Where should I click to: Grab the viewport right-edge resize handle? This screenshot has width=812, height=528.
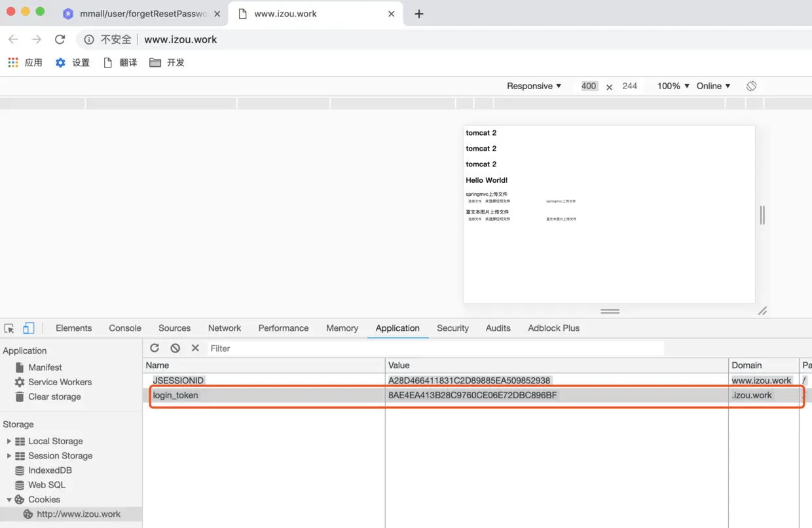click(x=762, y=215)
